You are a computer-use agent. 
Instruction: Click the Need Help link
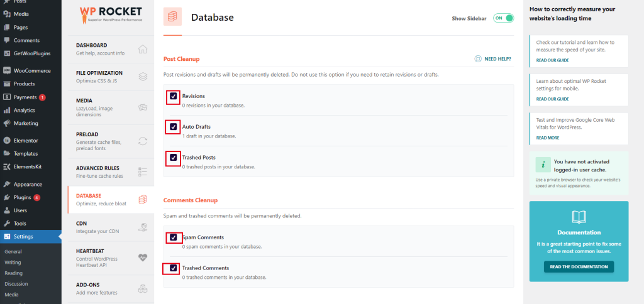click(493, 58)
